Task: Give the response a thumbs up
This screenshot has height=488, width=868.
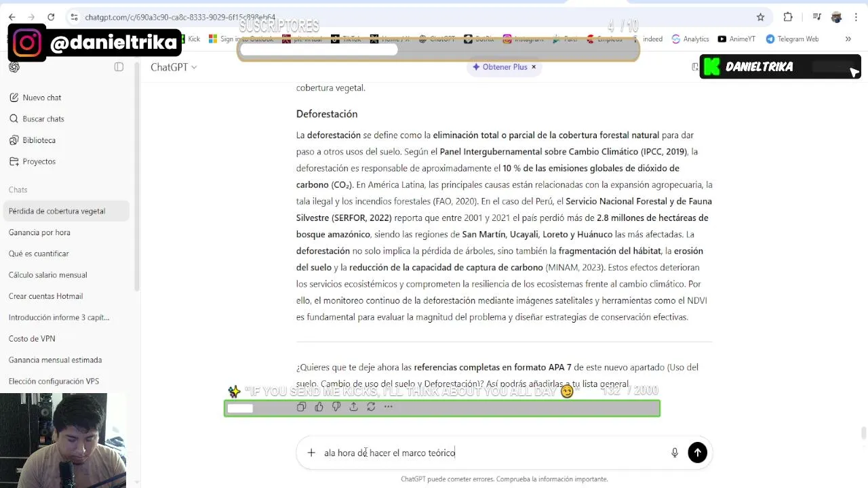Action: (x=319, y=407)
